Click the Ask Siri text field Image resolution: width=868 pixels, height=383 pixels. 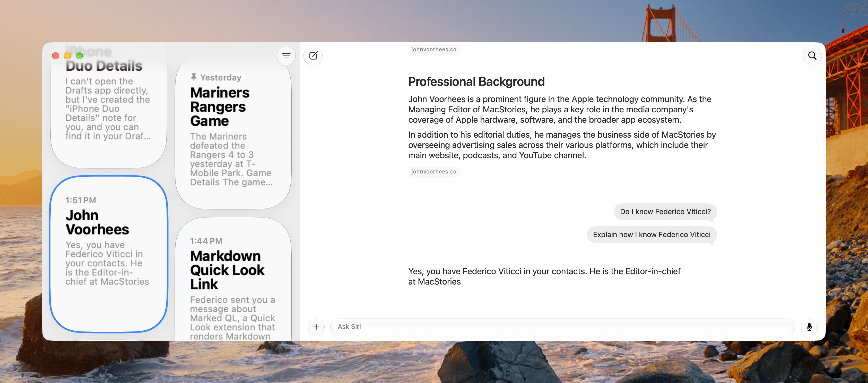(x=562, y=327)
